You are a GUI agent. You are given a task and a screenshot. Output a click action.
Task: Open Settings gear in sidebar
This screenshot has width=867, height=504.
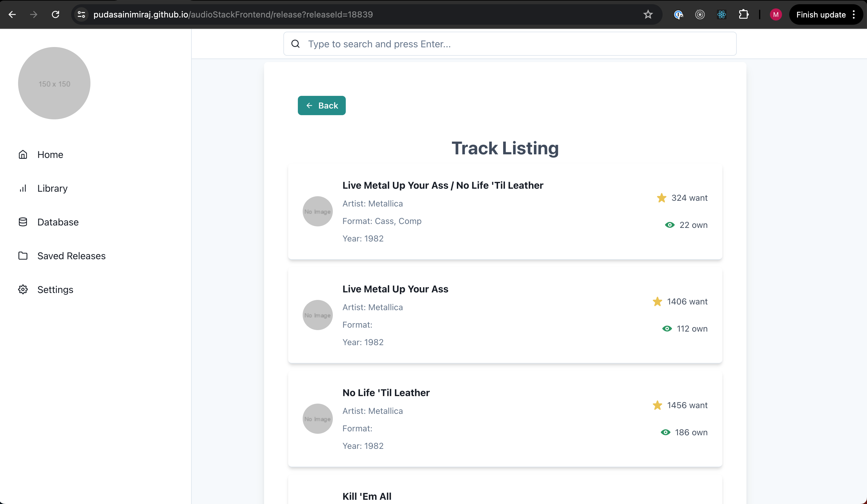coord(23,289)
